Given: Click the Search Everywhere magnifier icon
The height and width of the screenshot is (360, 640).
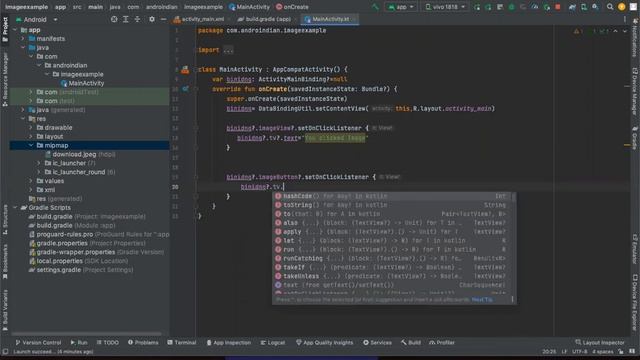Looking at the screenshot, I should tap(610, 7).
